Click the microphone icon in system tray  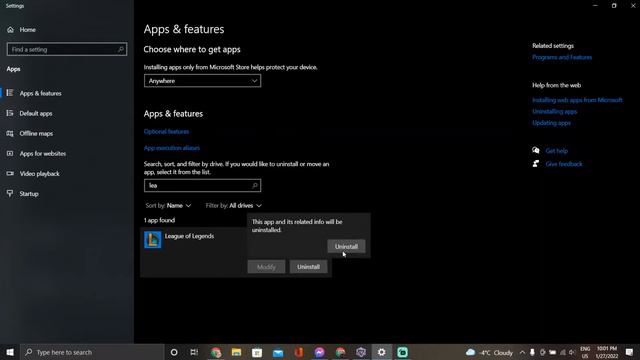532,352
